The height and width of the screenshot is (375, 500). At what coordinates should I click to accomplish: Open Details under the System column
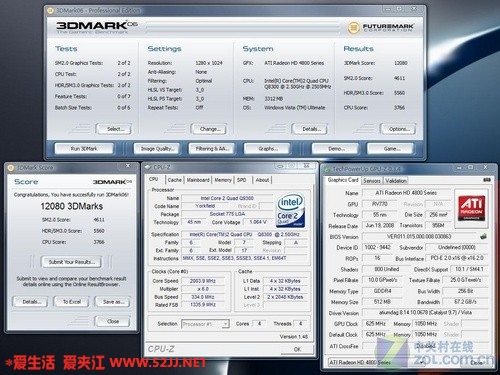[310, 129]
